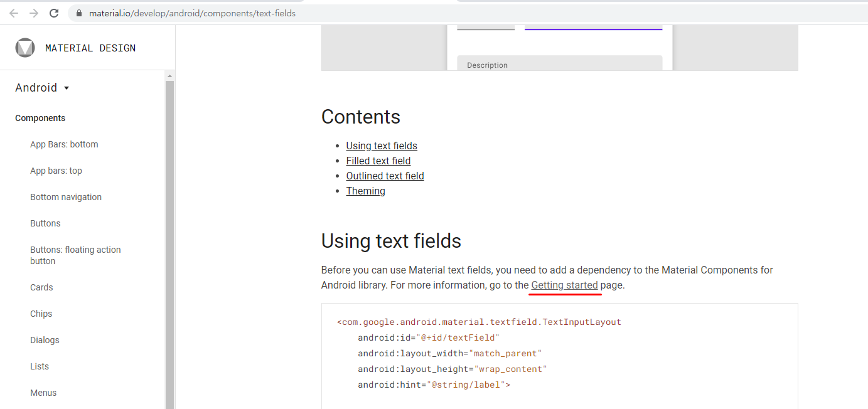This screenshot has width=868, height=409.
Task: Click the padlock site info icon
Action: [x=79, y=13]
